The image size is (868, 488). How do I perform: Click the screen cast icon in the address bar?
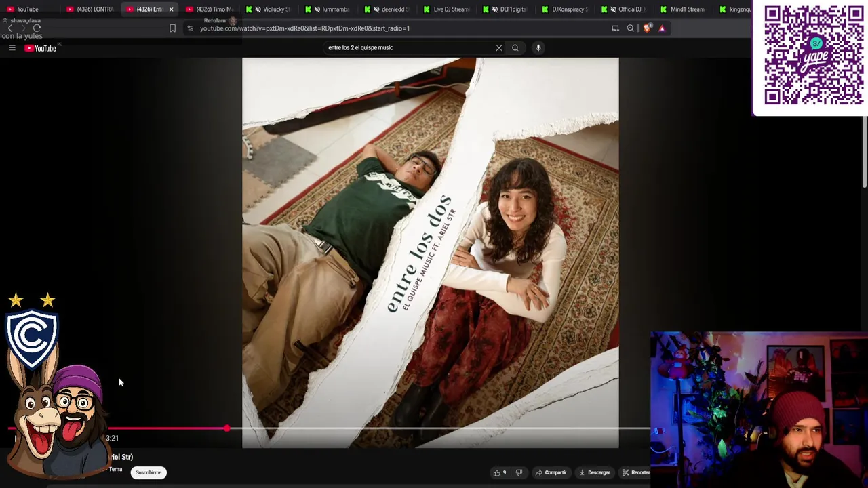(x=615, y=28)
